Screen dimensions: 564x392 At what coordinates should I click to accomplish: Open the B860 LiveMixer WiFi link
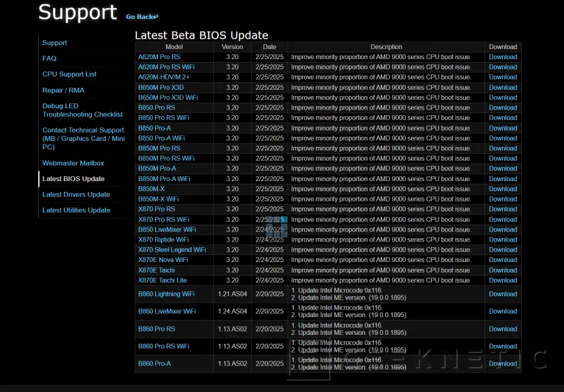point(167,312)
